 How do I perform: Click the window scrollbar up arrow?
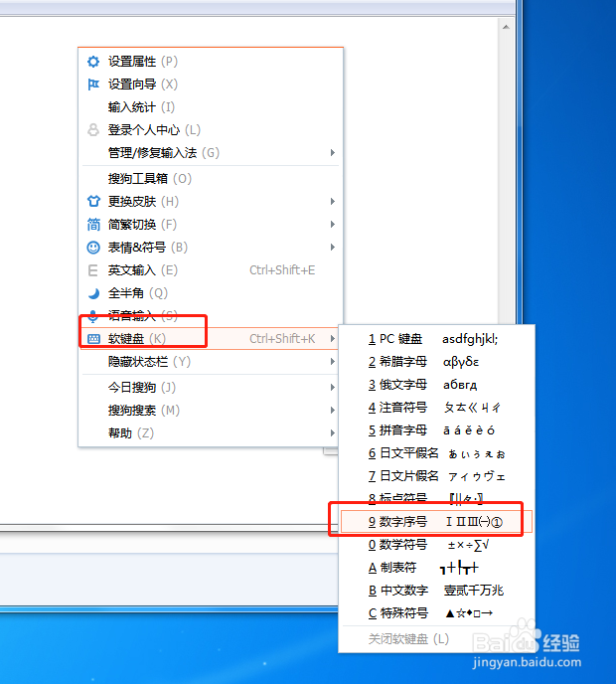click(506, 27)
